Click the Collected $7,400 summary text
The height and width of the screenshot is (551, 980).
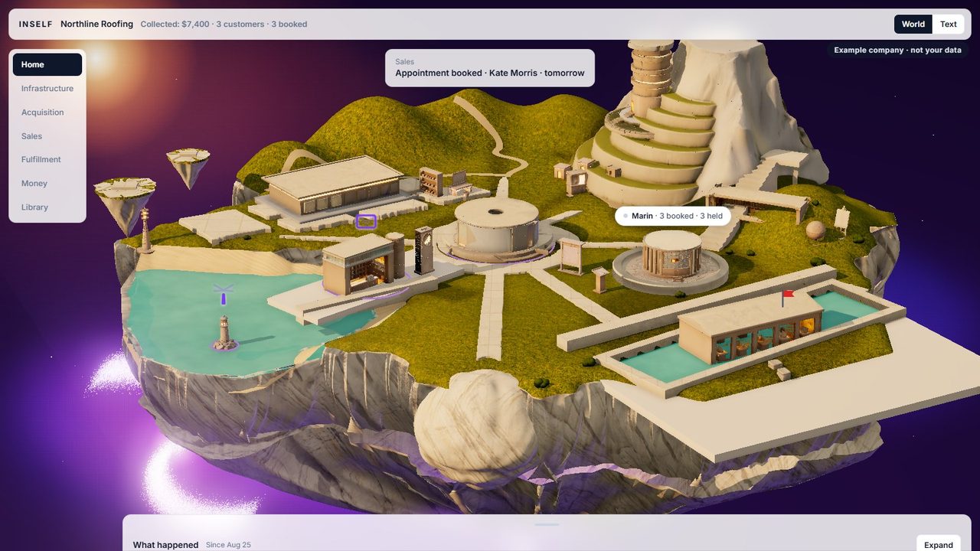pos(224,24)
